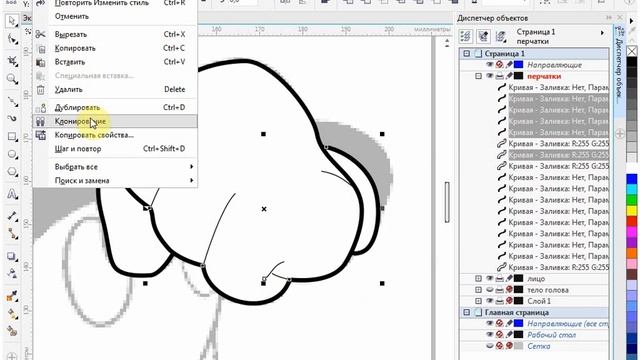Choose Отменить from the menu
The width and height of the screenshot is (640, 360).
115,16
